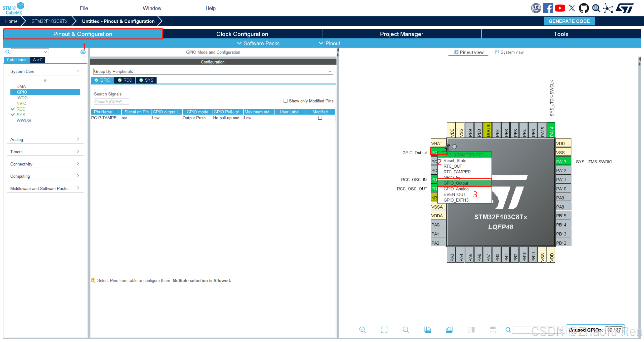Open the Pinout dropdown menu
The height and width of the screenshot is (342, 644).
point(330,43)
